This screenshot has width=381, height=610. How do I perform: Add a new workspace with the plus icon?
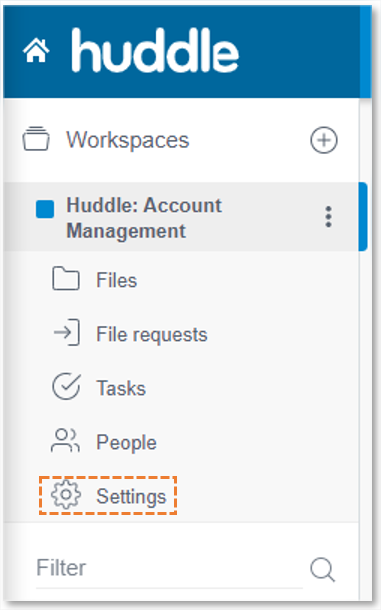point(324,140)
